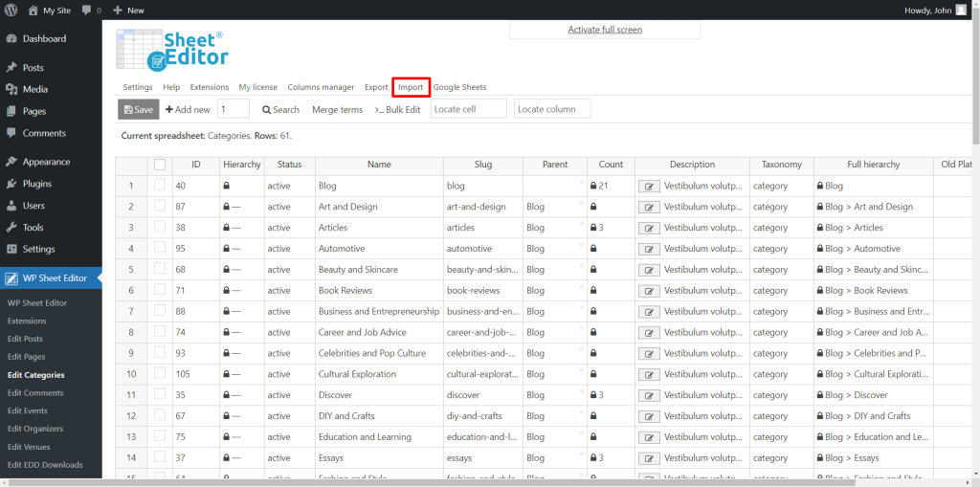Open the Export menu
The height and width of the screenshot is (487, 980).
tap(376, 87)
